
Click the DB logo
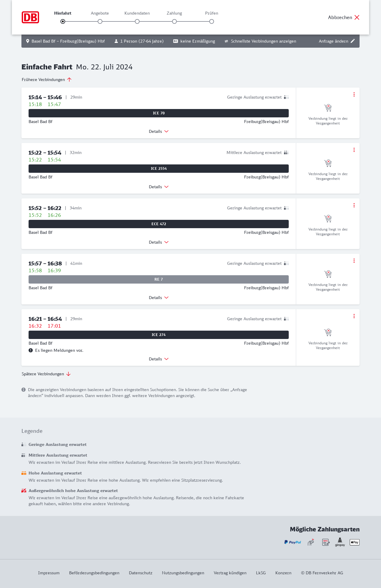click(30, 17)
